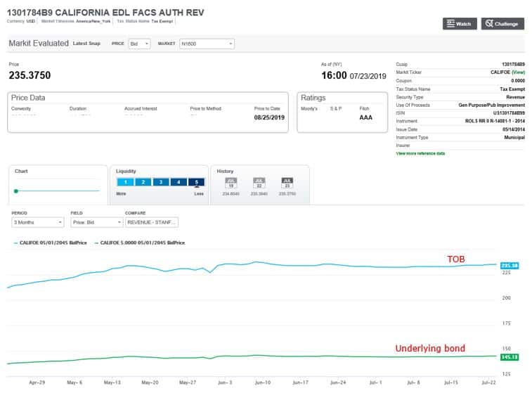Click the Challenge button
Viewport: 532px width, 393px height.
[x=502, y=24]
